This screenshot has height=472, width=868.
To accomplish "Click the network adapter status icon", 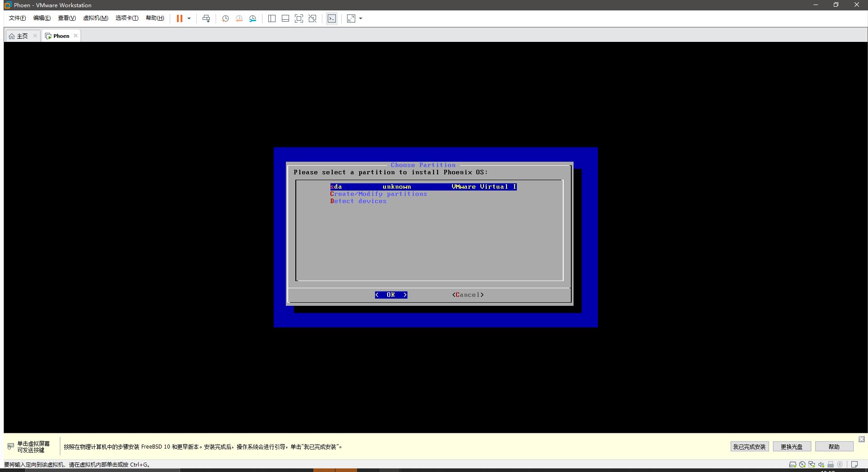I will coord(811,464).
